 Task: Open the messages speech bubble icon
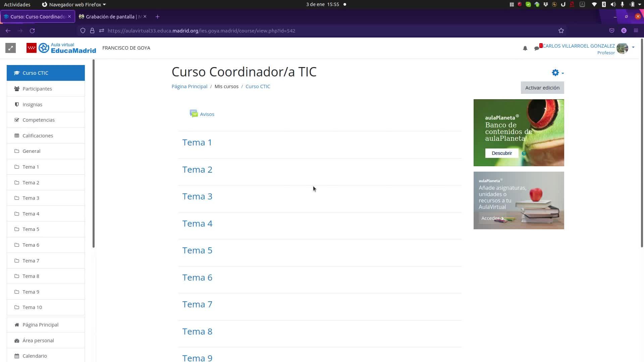(x=537, y=48)
